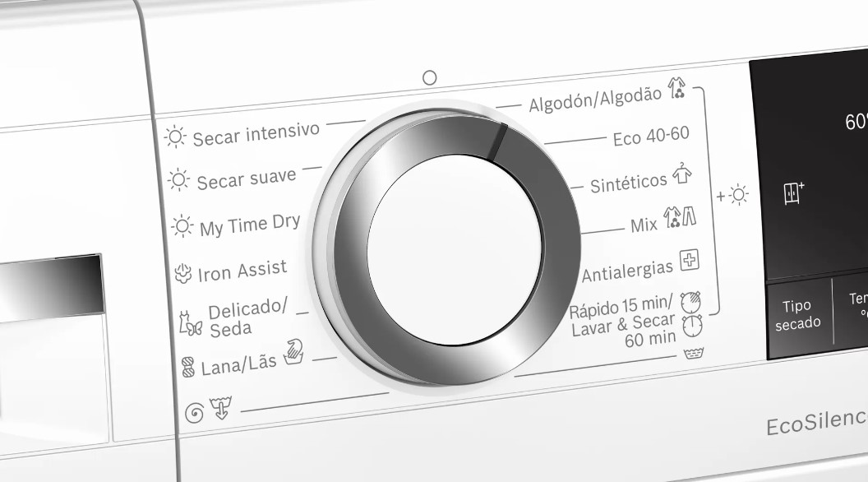The height and width of the screenshot is (482, 868).
Task: Tap the Tipo secado button
Action: click(x=797, y=315)
